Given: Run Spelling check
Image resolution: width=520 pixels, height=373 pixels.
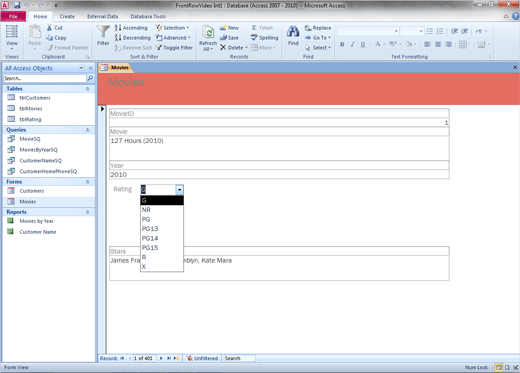Looking at the screenshot, I should pos(265,38).
